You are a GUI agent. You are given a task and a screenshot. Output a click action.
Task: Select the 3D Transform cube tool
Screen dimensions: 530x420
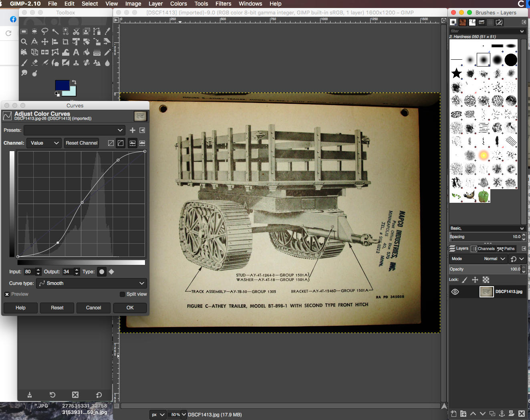[34, 52]
